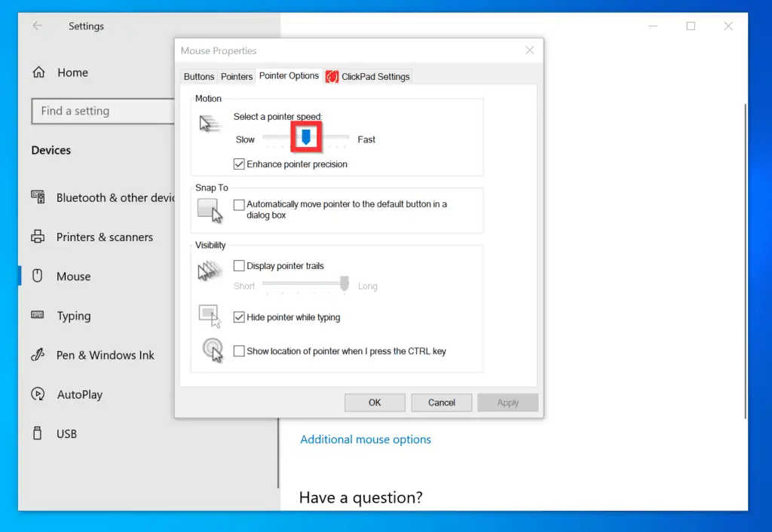Enable Display pointer trails

239,265
